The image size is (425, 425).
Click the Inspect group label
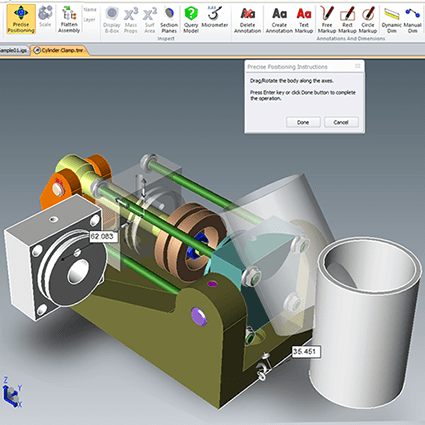[x=166, y=39]
